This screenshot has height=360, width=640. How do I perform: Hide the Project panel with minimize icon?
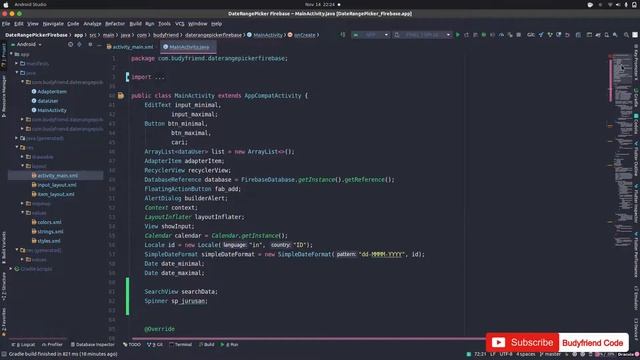point(99,44)
